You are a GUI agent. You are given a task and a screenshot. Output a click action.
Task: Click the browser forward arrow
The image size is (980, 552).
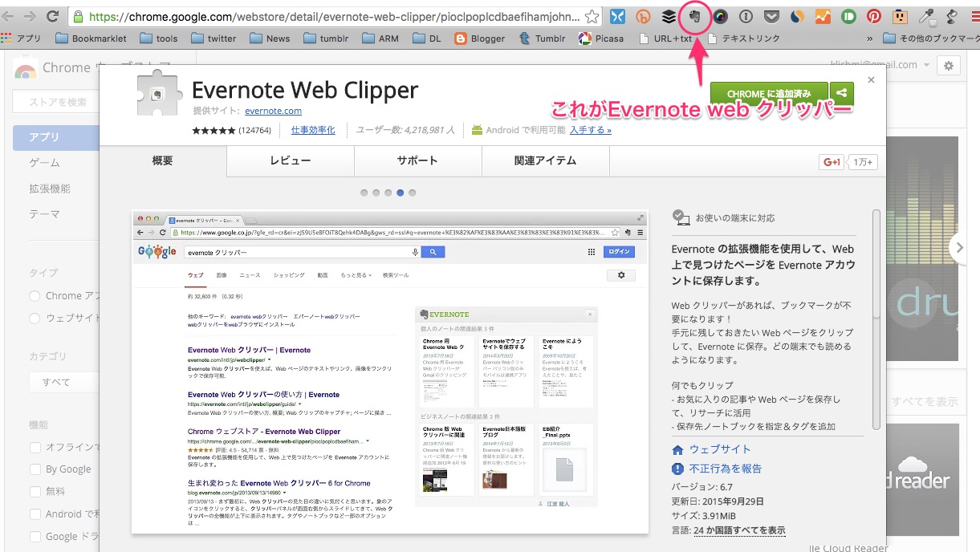click(30, 16)
